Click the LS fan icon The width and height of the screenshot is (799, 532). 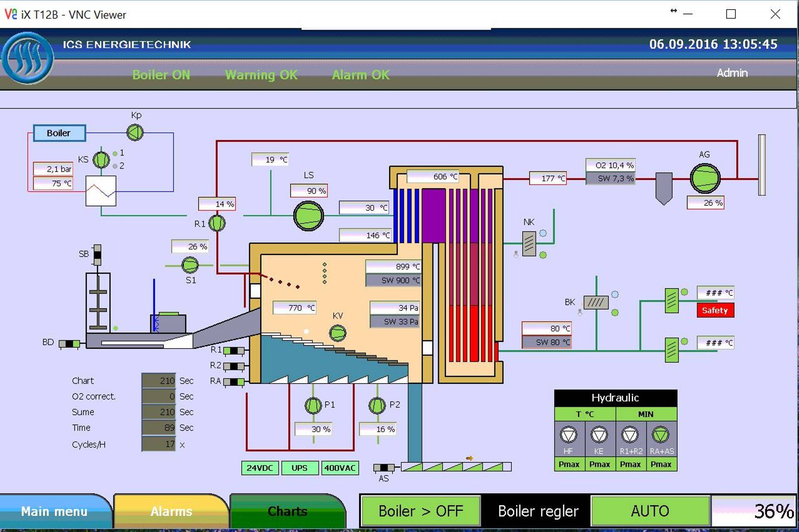click(x=308, y=216)
